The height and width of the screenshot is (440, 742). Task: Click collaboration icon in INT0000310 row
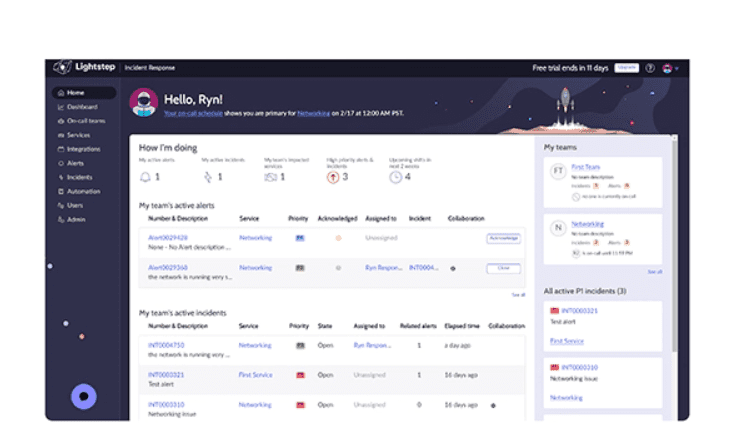[x=493, y=405]
